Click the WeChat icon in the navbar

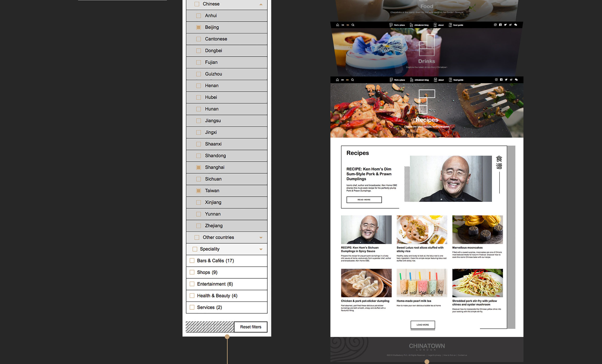(516, 80)
